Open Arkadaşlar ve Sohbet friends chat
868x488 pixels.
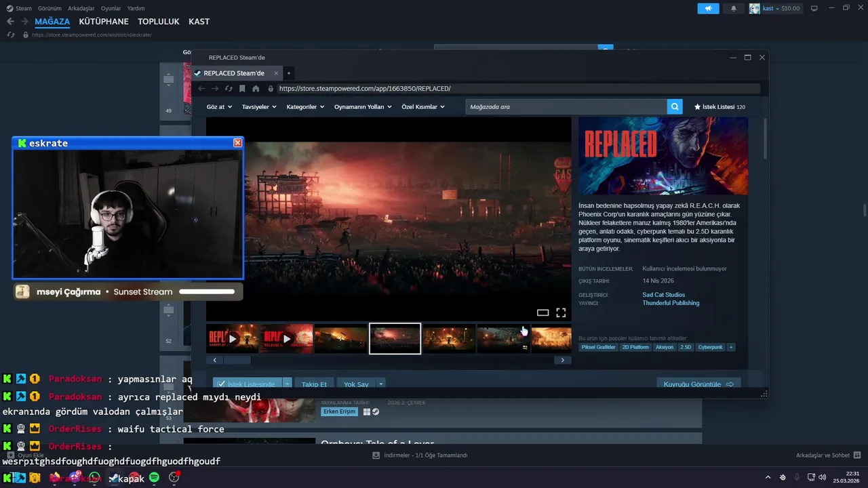[x=828, y=455]
